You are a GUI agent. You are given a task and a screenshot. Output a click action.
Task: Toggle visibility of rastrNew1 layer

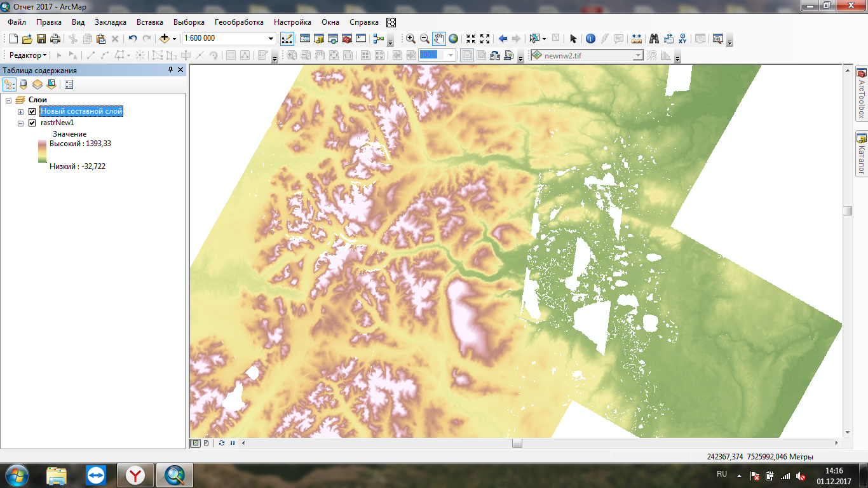click(x=32, y=123)
